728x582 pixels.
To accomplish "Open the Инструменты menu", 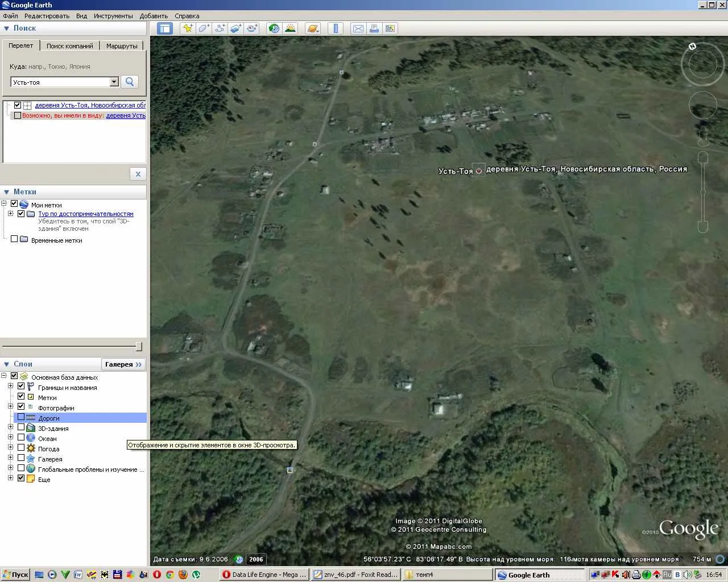I will [x=113, y=16].
